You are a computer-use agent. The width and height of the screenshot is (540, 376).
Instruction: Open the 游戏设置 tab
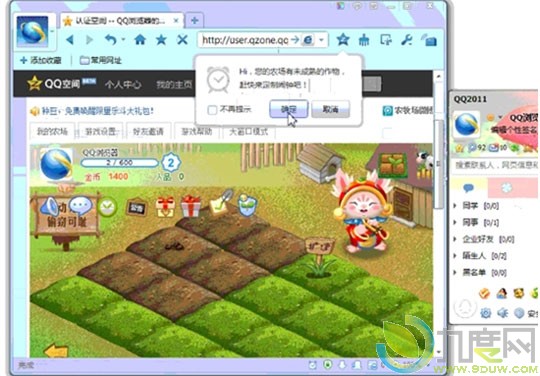pos(101,131)
